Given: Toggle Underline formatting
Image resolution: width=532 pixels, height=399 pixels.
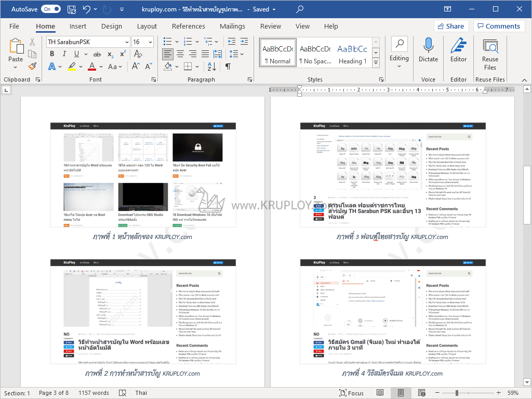Looking at the screenshot, I should (x=77, y=54).
